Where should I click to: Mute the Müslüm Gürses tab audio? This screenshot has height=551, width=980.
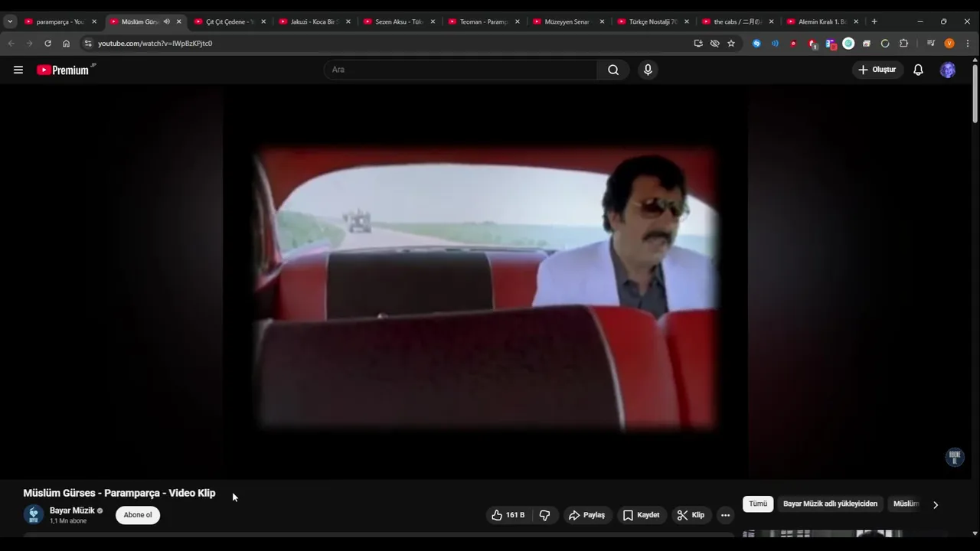point(166,21)
